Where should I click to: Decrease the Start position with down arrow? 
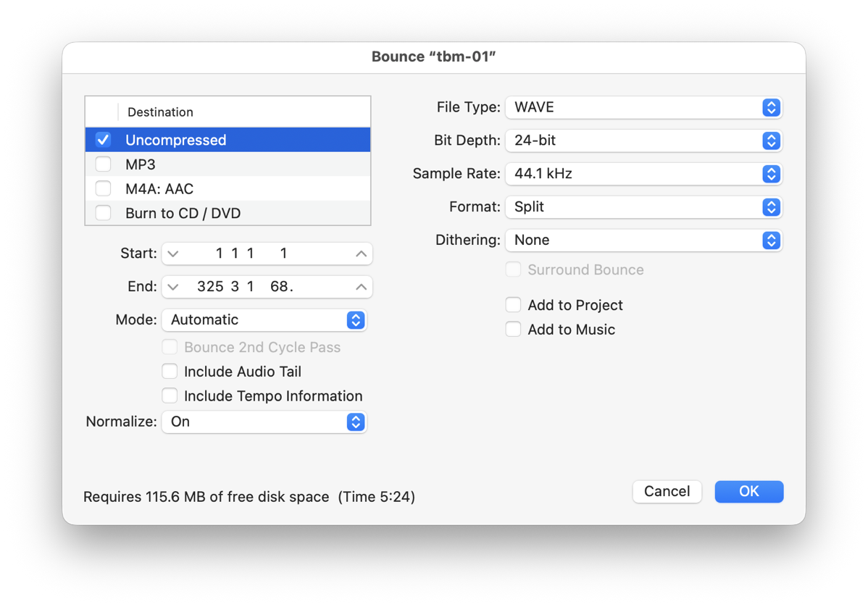click(173, 254)
